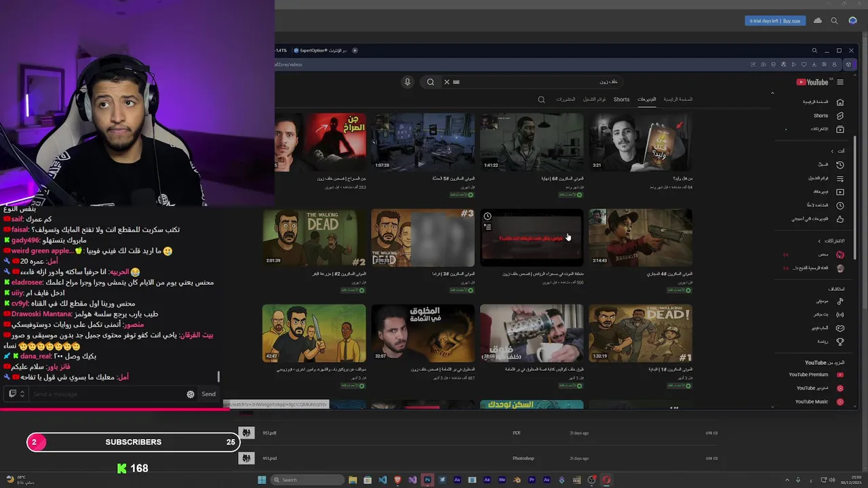Open the 42:47 Breaking Bad style thumbnail
Viewport: 868px width, 488px height.
point(314,333)
